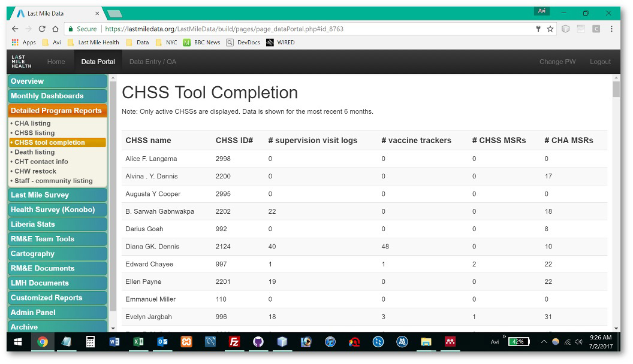The image size is (633, 364).
Task: Open the Apps grid in bookmarks bar
Action: coord(24,43)
